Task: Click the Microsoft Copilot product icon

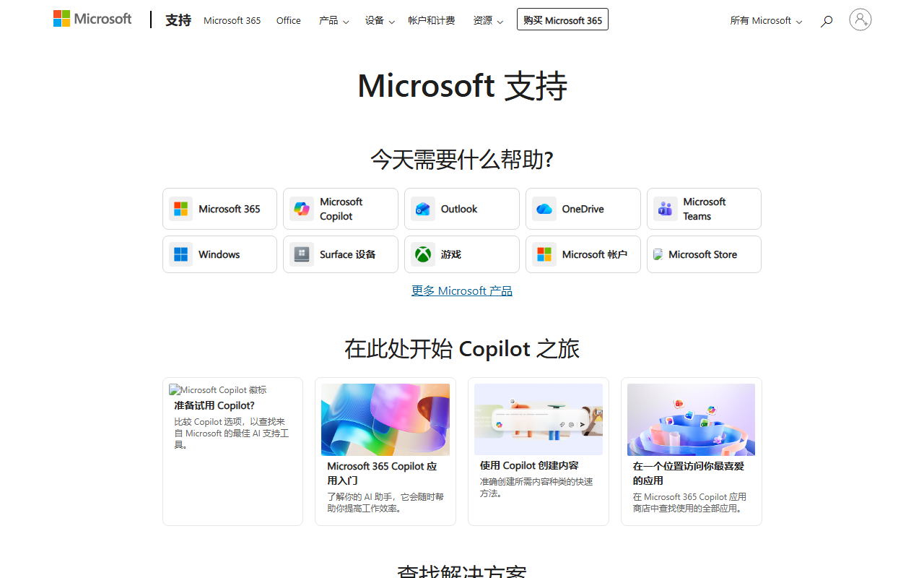Action: (302, 209)
